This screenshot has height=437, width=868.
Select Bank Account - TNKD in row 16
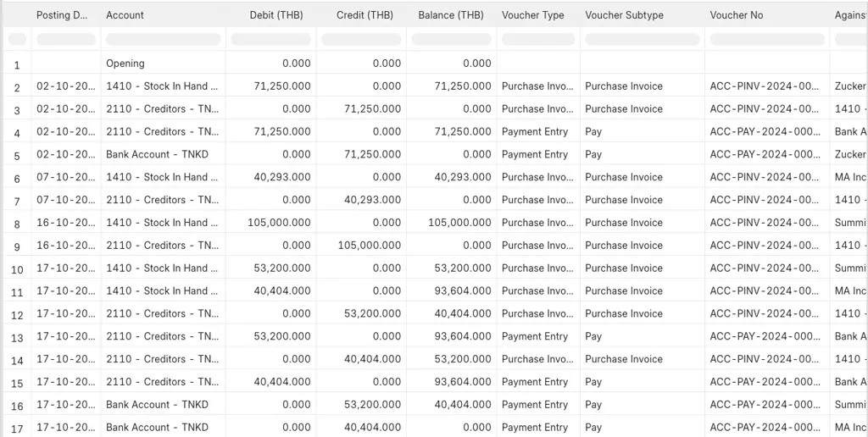(x=157, y=404)
